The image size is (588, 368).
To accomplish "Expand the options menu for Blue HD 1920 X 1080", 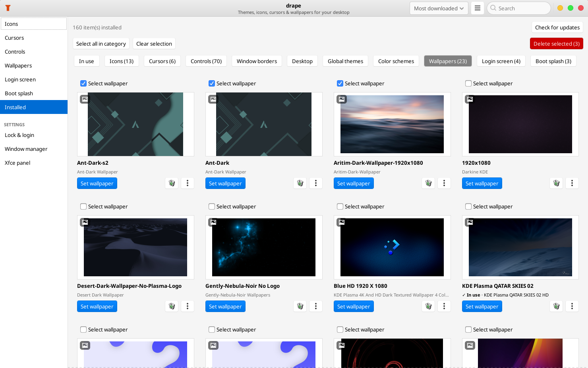I will (444, 306).
